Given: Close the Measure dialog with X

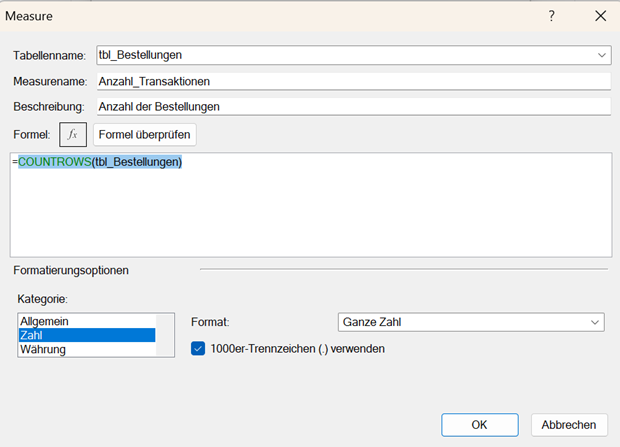Looking at the screenshot, I should pyautogui.click(x=600, y=16).
